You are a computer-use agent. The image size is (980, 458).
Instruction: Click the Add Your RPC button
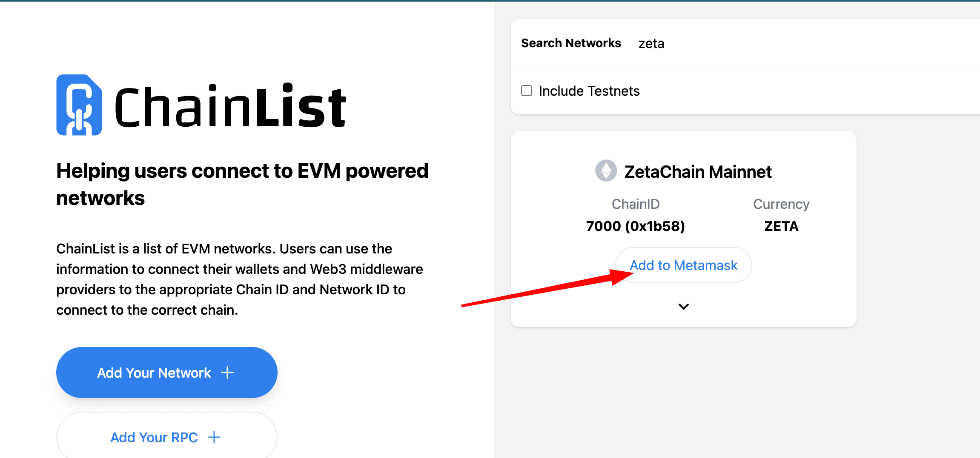167,435
